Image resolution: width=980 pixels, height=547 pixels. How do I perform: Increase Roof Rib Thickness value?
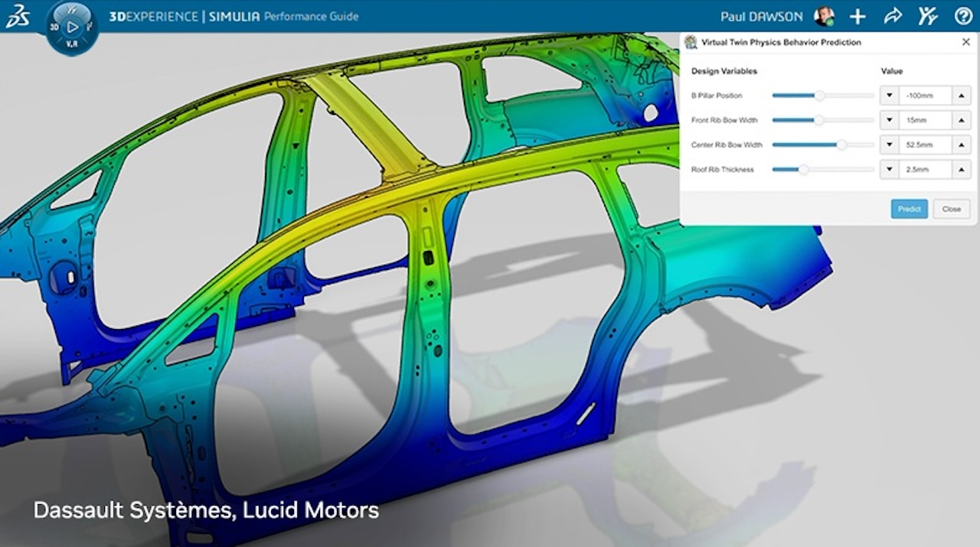tap(961, 169)
